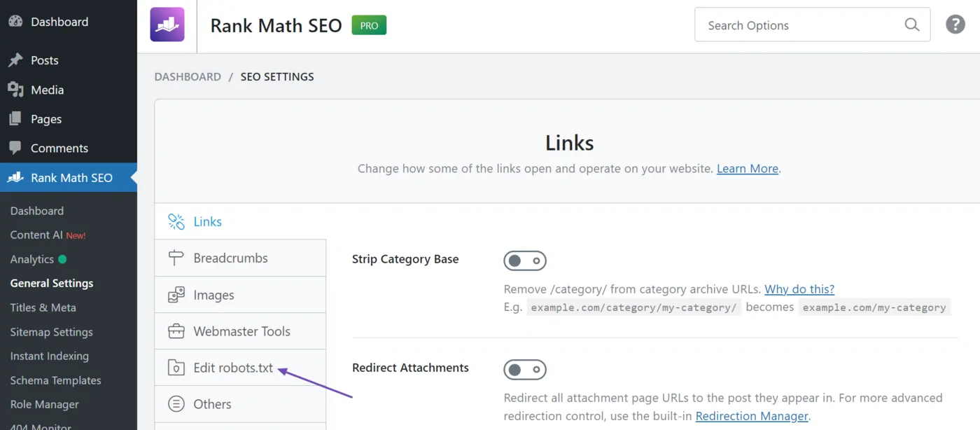Click the Others settings list icon
Viewport: 980px width, 430px height.
176,403
